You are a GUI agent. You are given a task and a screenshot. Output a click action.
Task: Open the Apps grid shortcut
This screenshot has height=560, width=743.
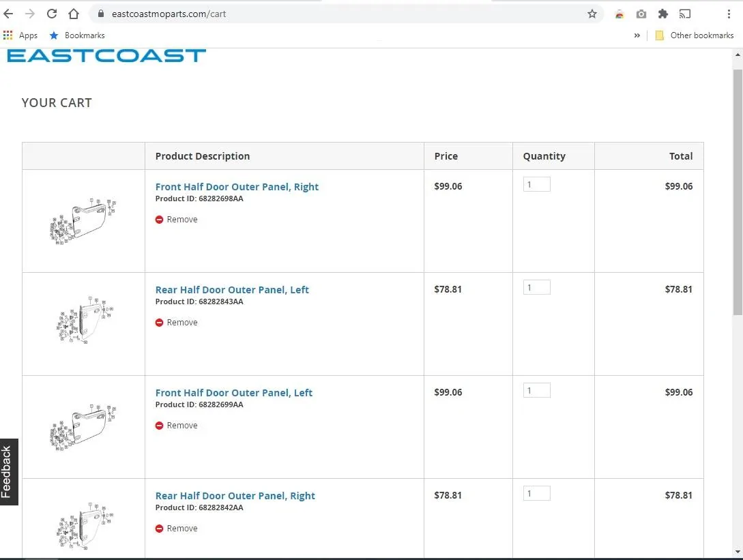coord(20,35)
